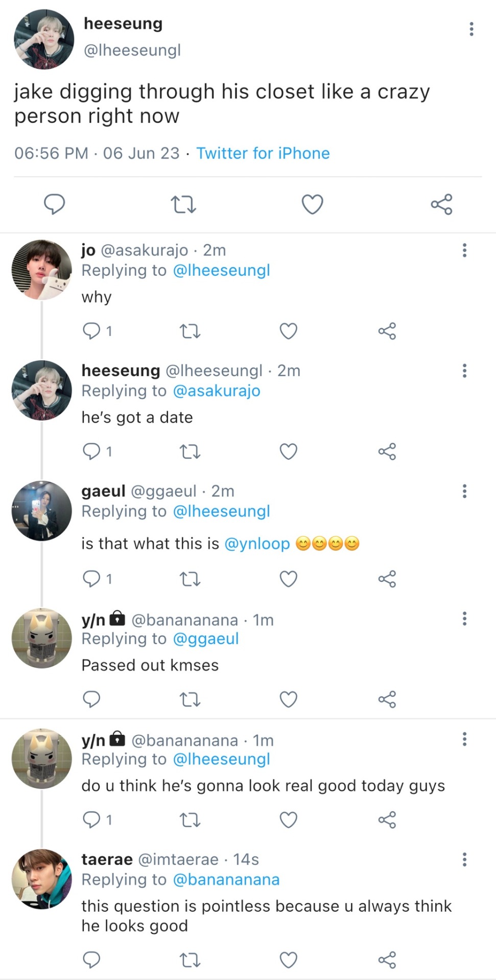Reply to heeseung's main tweet
The height and width of the screenshot is (980, 496).
tap(54, 205)
